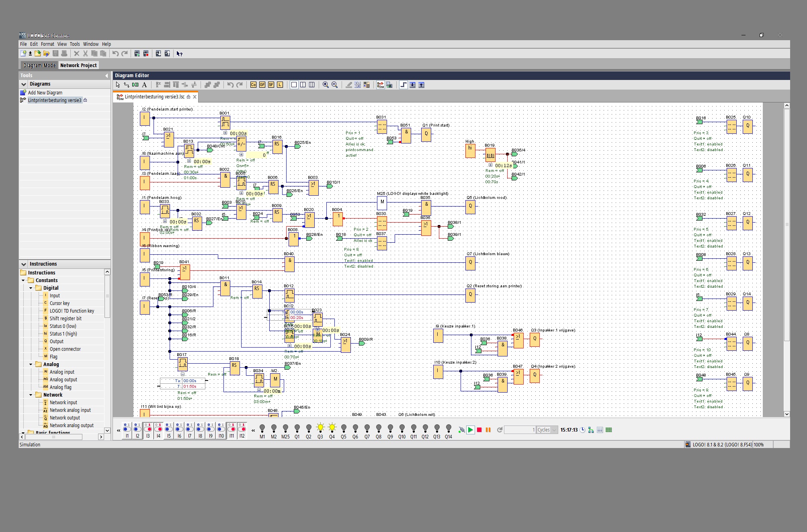Image resolution: width=807 pixels, height=532 pixels.
Task: Click the simulation mode icon
Action: 380,85
